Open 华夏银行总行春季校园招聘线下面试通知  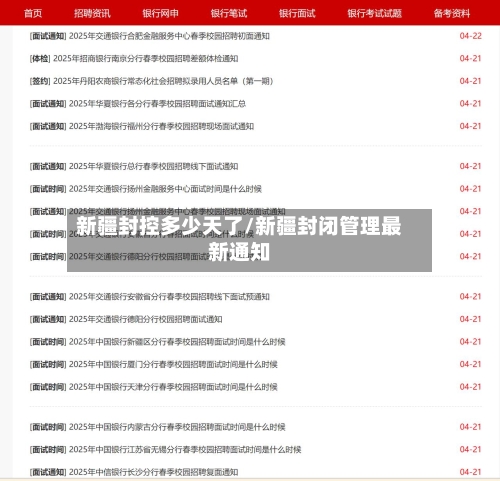pos(153,166)
